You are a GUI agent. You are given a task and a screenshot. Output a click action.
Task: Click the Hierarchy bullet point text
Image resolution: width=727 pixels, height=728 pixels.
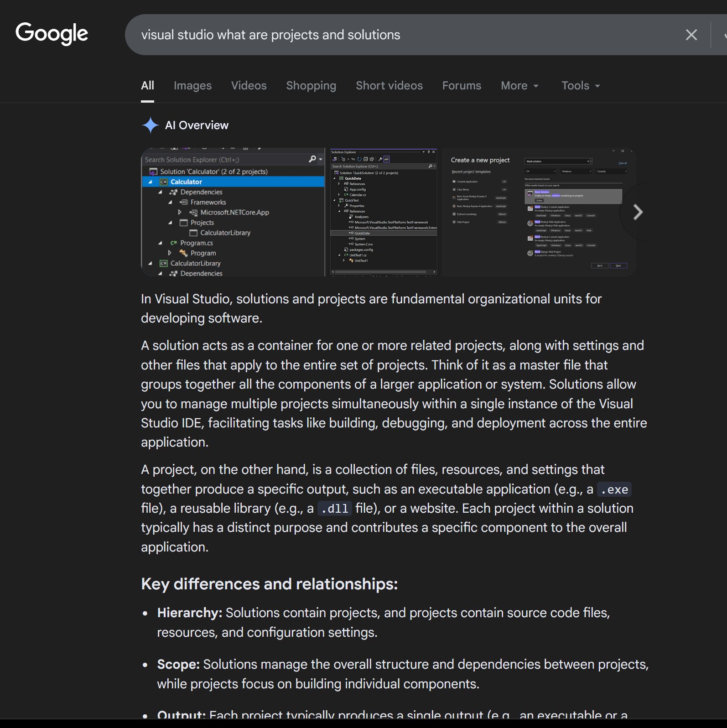[383, 622]
